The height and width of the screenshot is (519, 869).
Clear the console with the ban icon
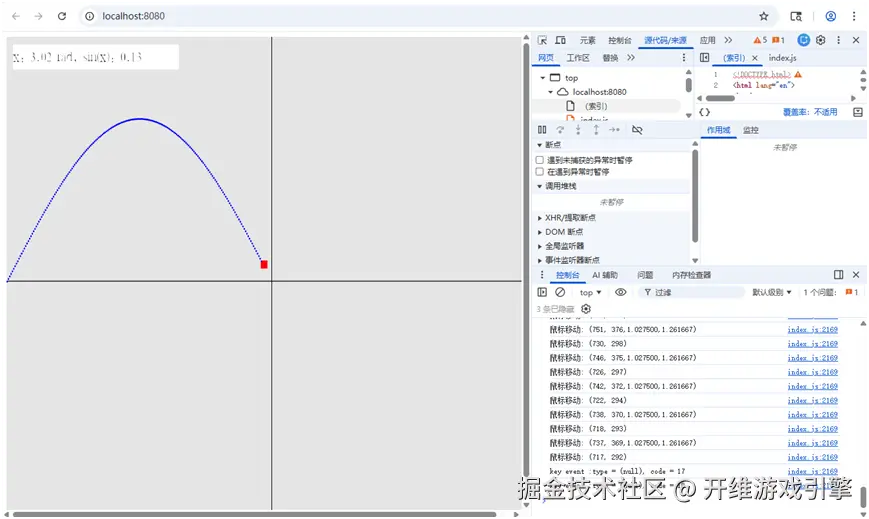tap(560, 292)
